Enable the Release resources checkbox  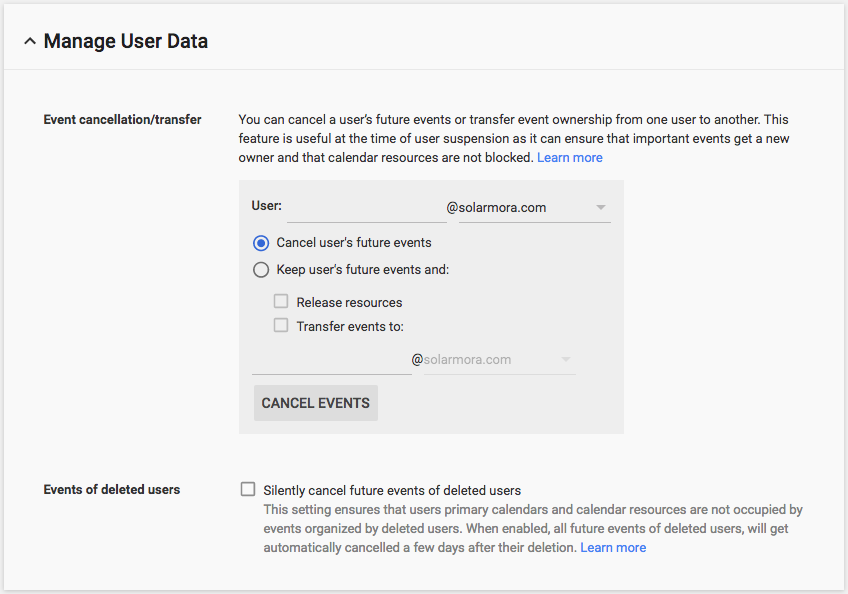pos(281,301)
